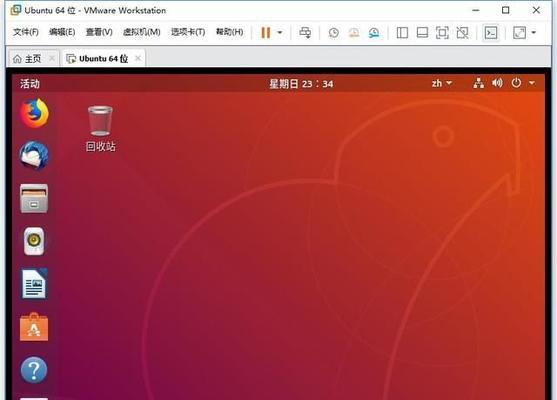
Task: Minimize the VMware Workstation window
Action: [x=476, y=10]
